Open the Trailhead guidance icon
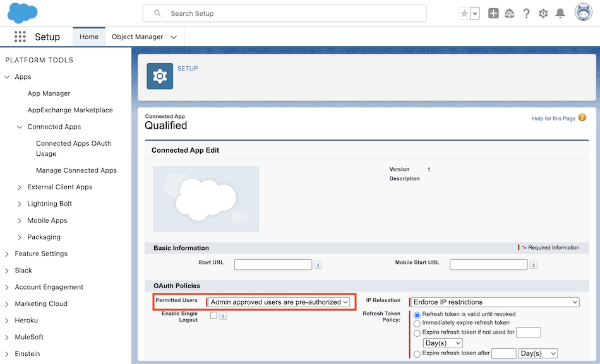Image resolution: width=600 pixels, height=364 pixels. click(509, 13)
